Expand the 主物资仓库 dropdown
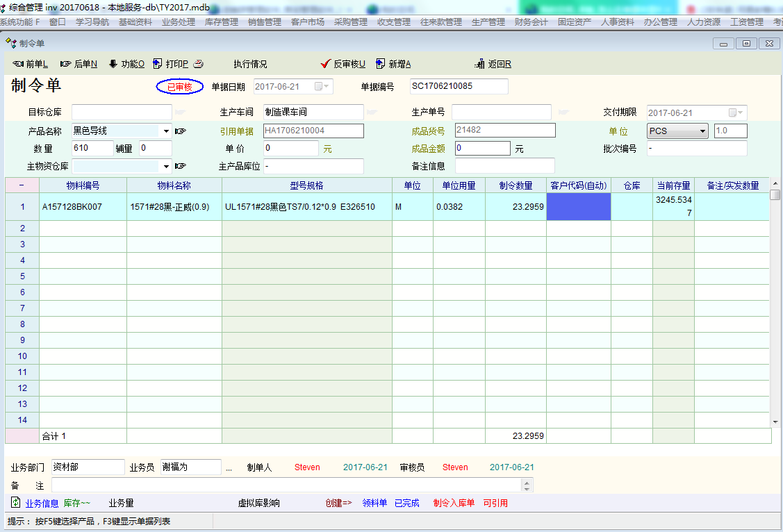The width and height of the screenshot is (783, 532). click(x=166, y=166)
